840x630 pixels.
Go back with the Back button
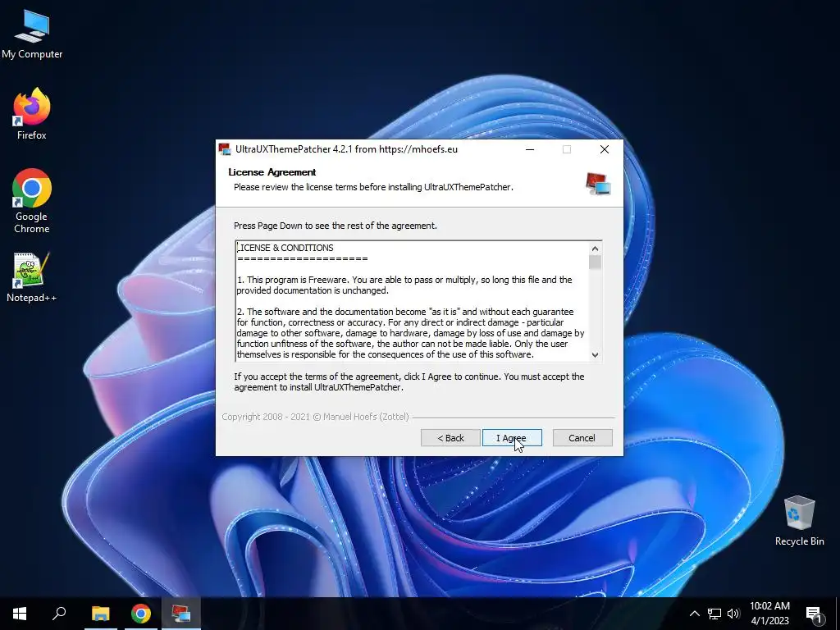pyautogui.click(x=450, y=438)
